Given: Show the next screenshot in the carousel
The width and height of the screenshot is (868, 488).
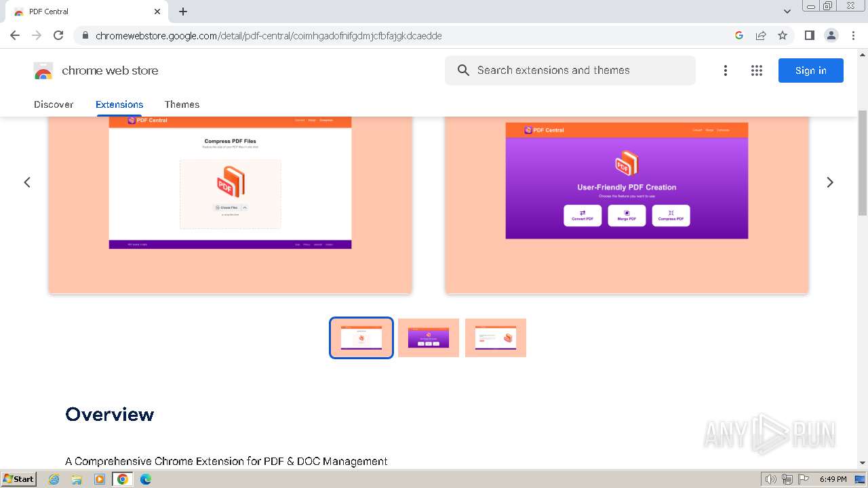Looking at the screenshot, I should pyautogui.click(x=830, y=182).
